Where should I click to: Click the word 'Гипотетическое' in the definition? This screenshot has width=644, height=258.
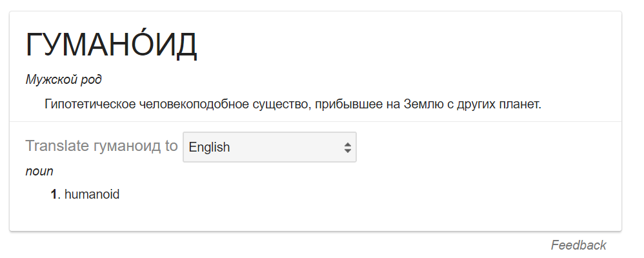coord(90,104)
